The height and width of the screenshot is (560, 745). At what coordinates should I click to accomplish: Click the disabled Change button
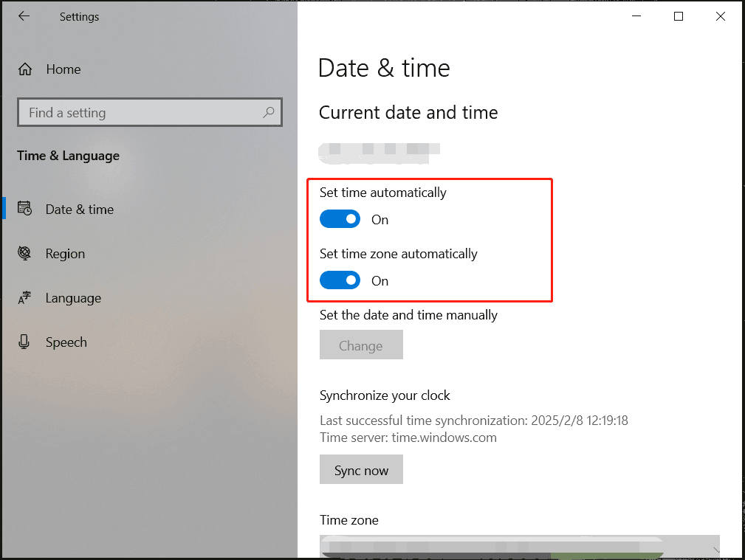point(361,345)
